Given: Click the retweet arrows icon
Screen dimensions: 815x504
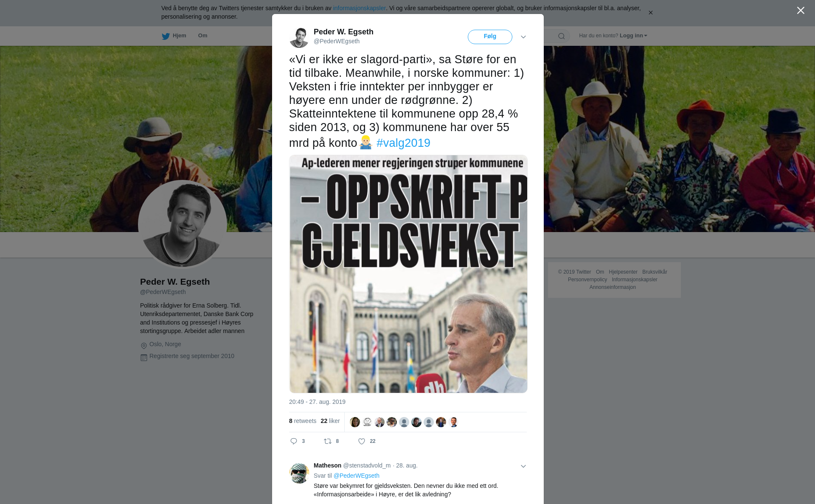Looking at the screenshot, I should (328, 441).
